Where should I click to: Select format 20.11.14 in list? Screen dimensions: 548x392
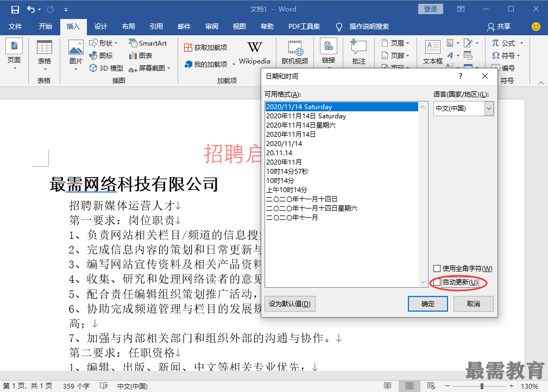342,153
